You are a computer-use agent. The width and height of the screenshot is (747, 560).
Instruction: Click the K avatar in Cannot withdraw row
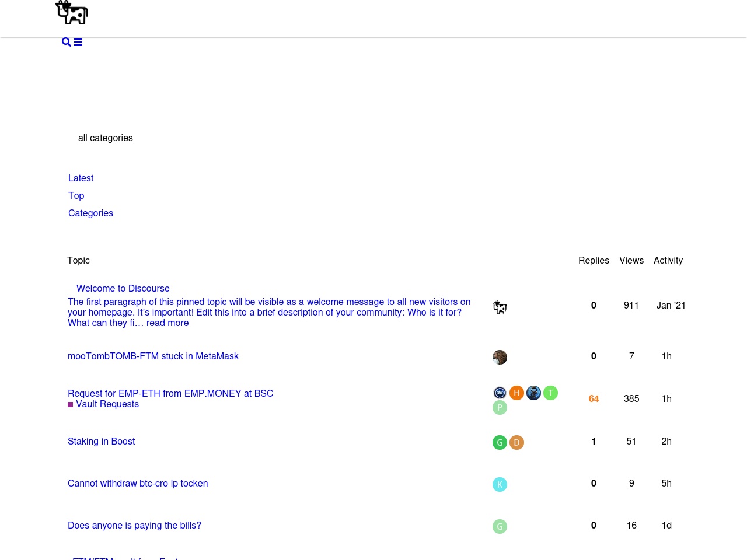(500, 484)
